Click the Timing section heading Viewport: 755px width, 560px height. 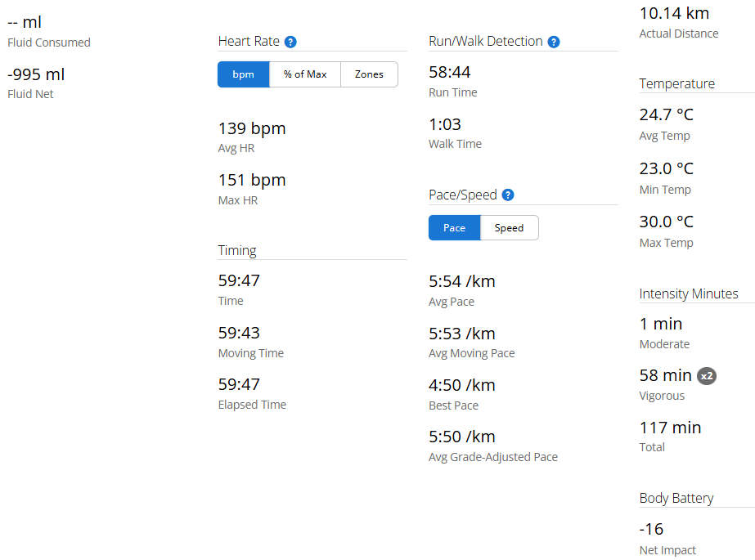(237, 251)
